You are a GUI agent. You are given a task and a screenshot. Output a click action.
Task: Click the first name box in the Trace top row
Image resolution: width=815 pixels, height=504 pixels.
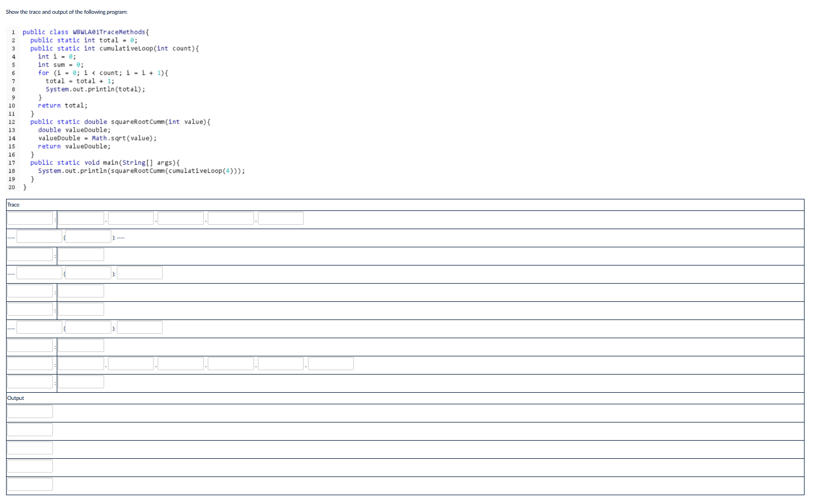[30, 218]
